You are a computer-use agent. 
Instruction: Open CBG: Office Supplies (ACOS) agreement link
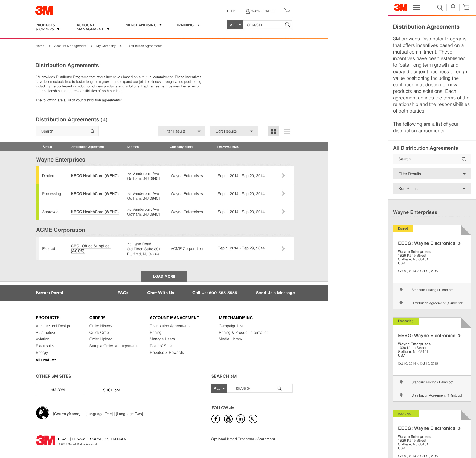pos(90,248)
